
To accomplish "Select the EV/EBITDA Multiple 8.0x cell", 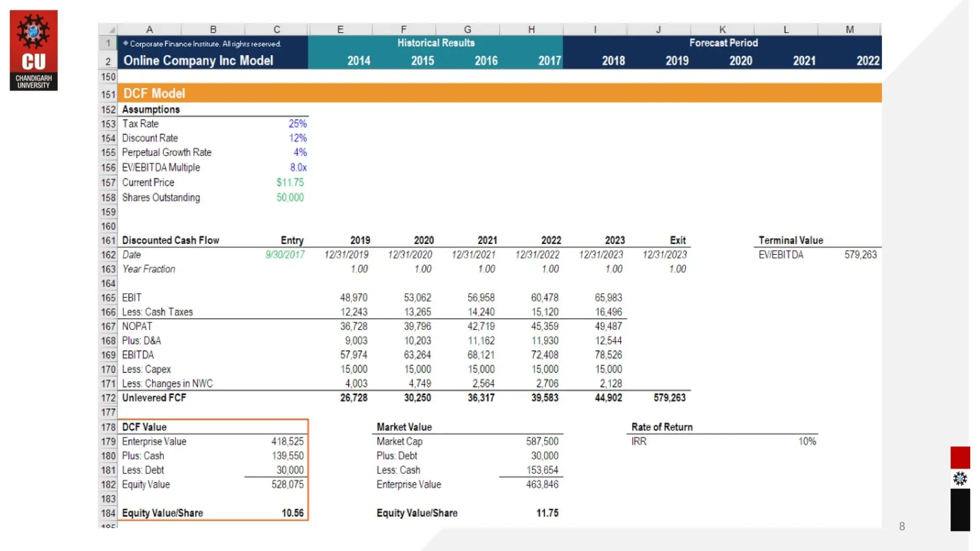I will tap(298, 167).
